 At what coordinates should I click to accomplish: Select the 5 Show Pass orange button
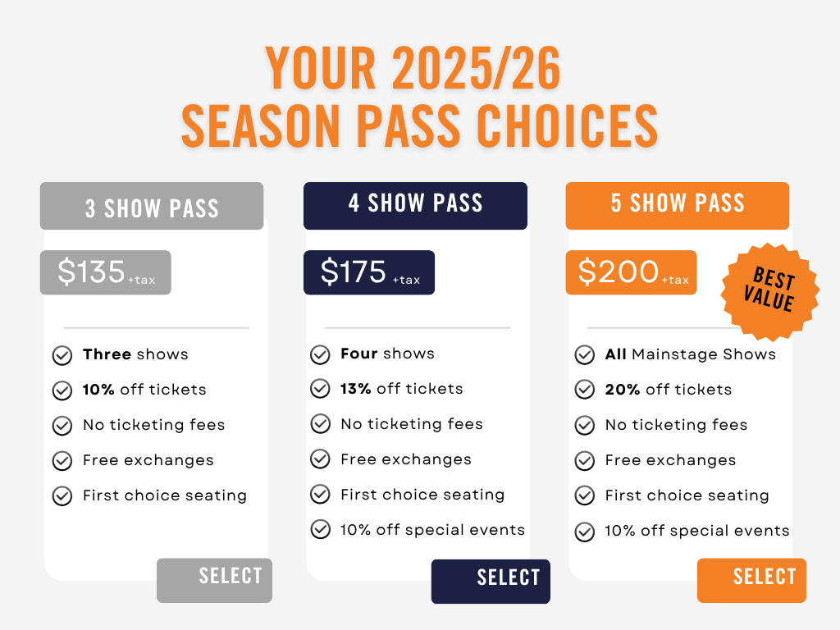[x=751, y=580]
